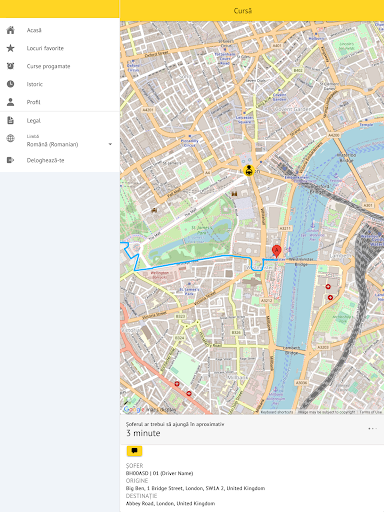Expand the Română (Romanian) language dropdown
This screenshot has width=384, height=512.
point(69,141)
